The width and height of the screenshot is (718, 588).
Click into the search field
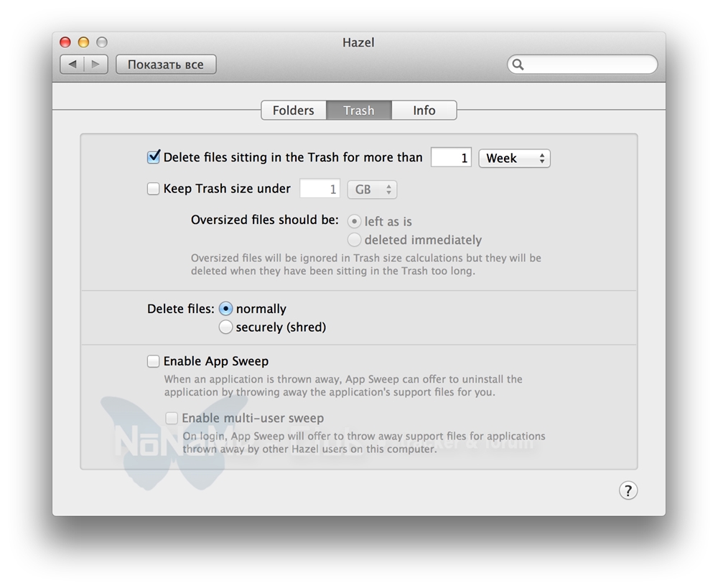(582, 65)
